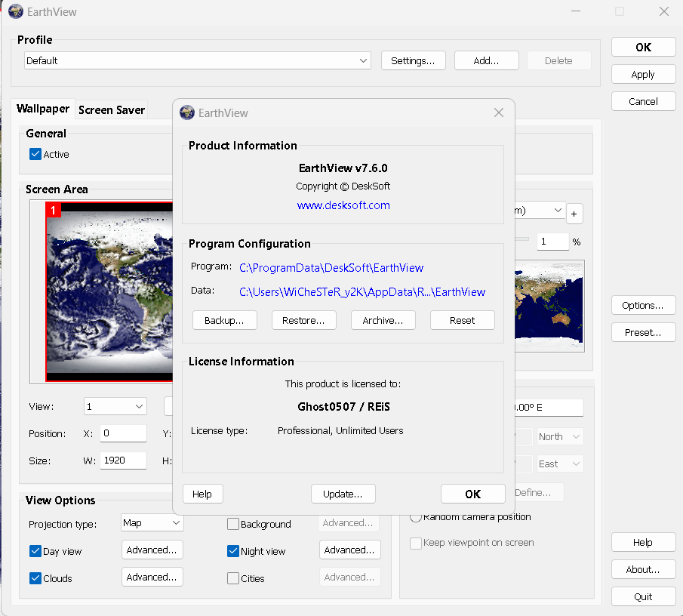This screenshot has width=683, height=616.
Task: Open the www.desksoft.com link
Action: (x=343, y=205)
